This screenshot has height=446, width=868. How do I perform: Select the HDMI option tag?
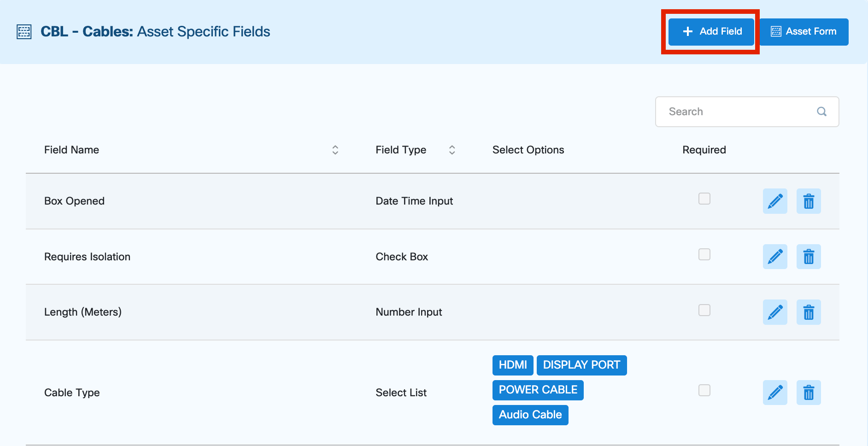[x=513, y=365]
